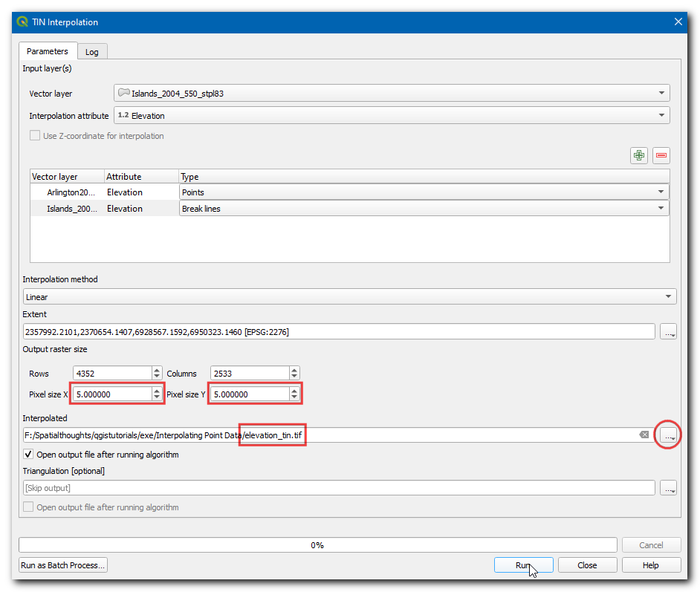Change Type dropdown for Islands Break lines row
Image resolution: width=700 pixels, height=592 pixels.
(x=424, y=209)
